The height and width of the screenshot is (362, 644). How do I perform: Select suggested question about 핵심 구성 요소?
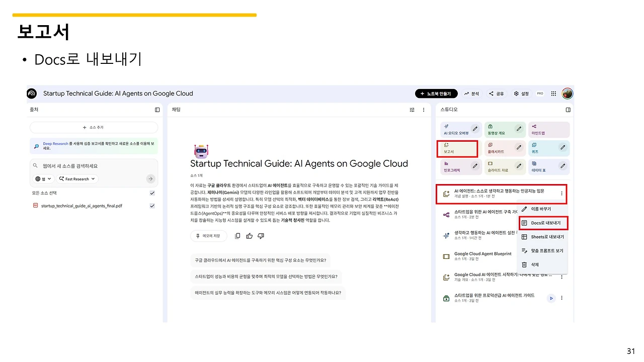tap(261, 260)
